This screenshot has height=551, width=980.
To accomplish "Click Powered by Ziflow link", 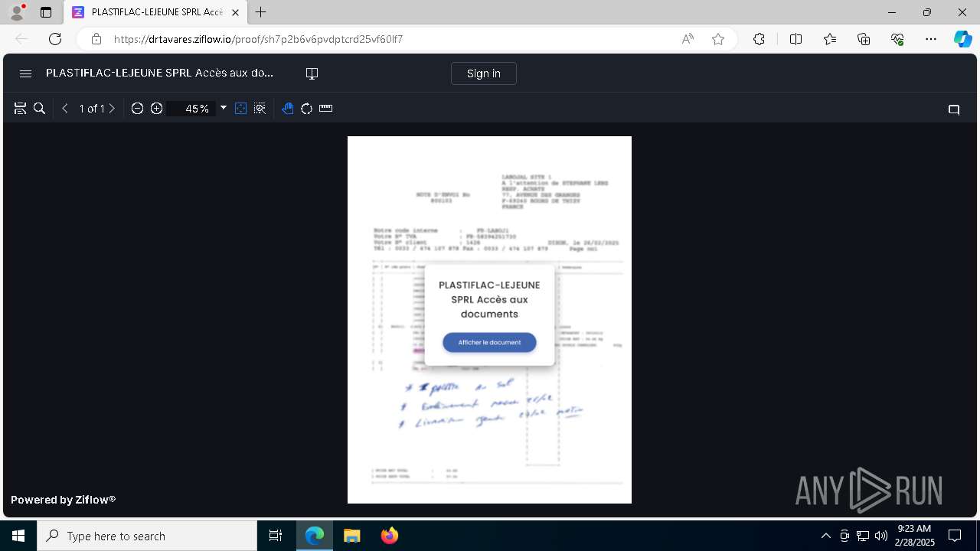I will [x=63, y=500].
